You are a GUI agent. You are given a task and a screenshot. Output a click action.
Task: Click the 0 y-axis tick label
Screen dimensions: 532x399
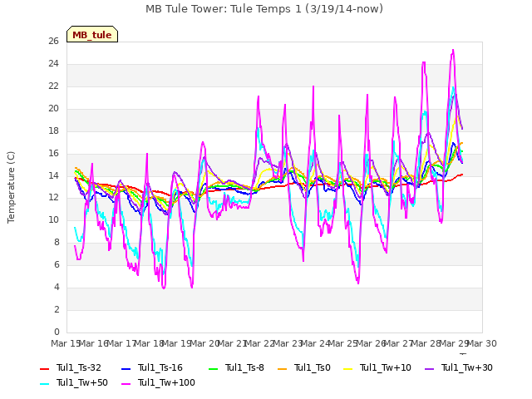(57, 332)
